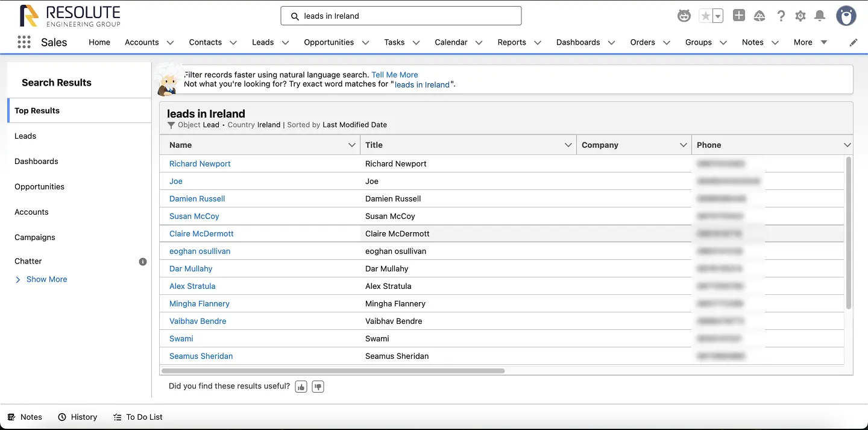This screenshot has height=430, width=868.
Task: Expand the Leads tab dropdown chevron
Action: (x=285, y=42)
